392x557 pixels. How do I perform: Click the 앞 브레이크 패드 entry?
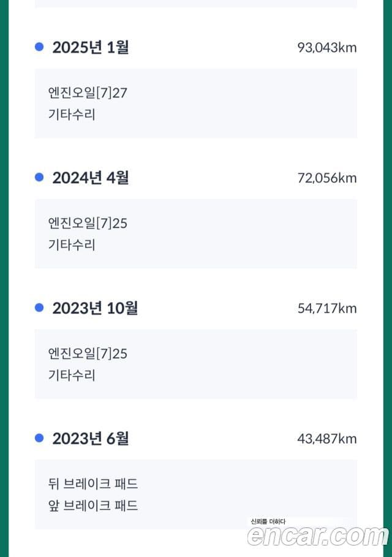93,506
